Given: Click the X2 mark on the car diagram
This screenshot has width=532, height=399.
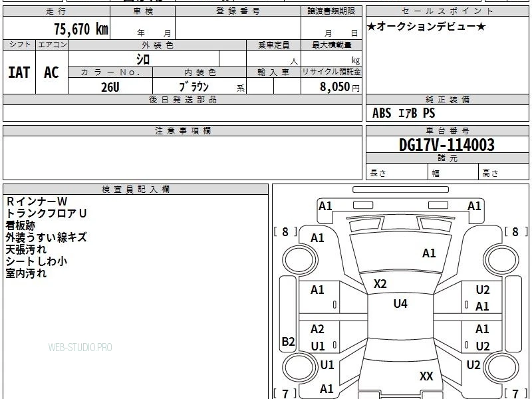Looking at the screenshot, I should coord(380,284).
